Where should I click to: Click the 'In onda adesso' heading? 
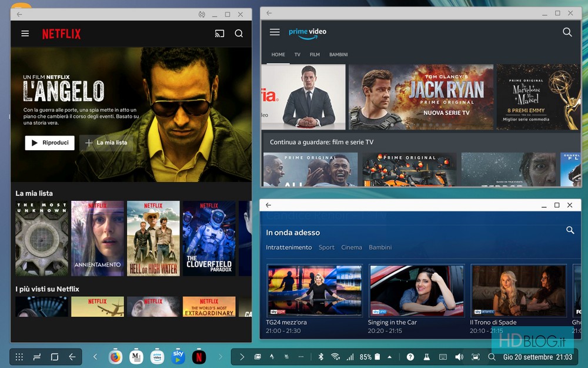293,233
